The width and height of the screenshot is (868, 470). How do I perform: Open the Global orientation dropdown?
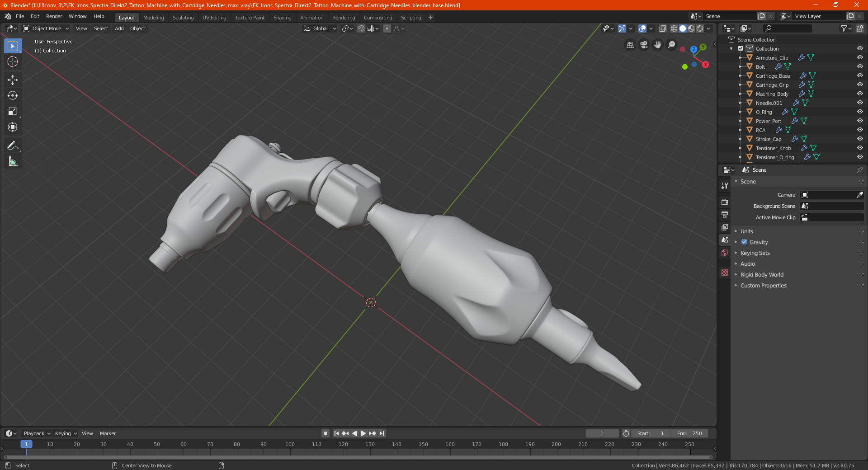tap(320, 28)
